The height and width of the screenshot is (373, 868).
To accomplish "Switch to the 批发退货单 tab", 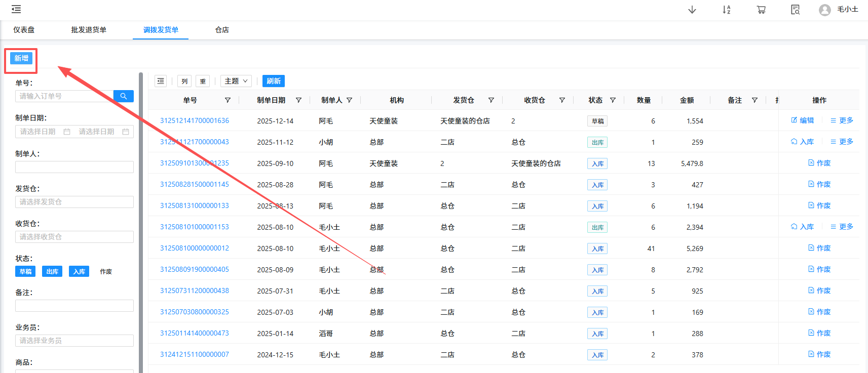I will pyautogui.click(x=89, y=30).
